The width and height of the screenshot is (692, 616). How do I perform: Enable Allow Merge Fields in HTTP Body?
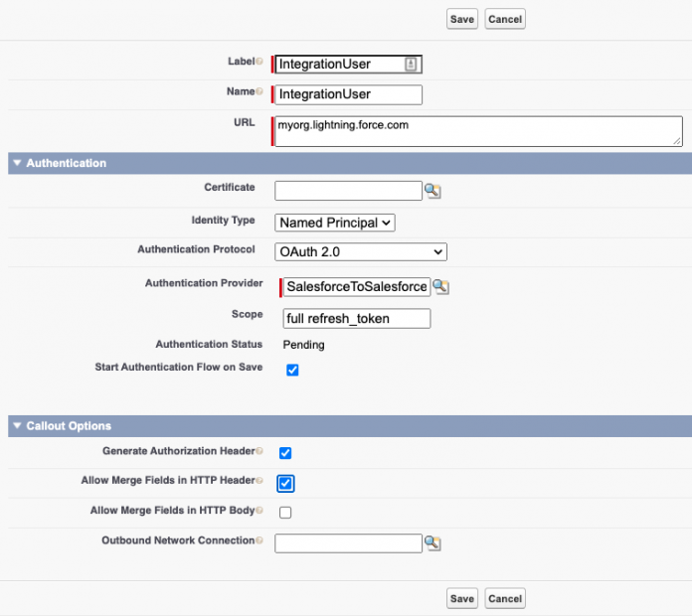[285, 513]
